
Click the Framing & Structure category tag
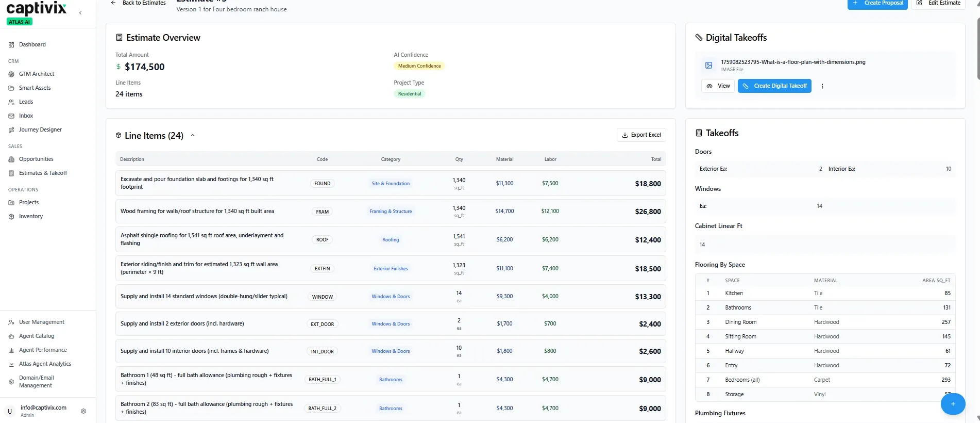pyautogui.click(x=391, y=211)
